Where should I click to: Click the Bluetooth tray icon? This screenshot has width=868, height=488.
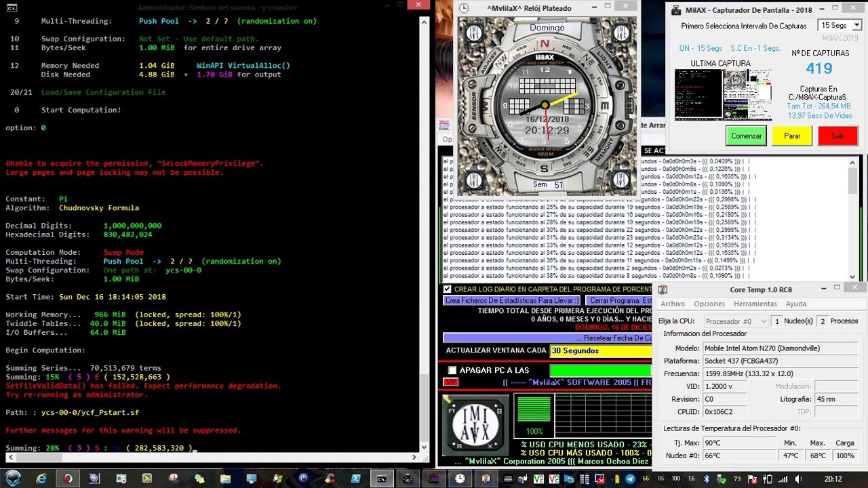pos(706,479)
